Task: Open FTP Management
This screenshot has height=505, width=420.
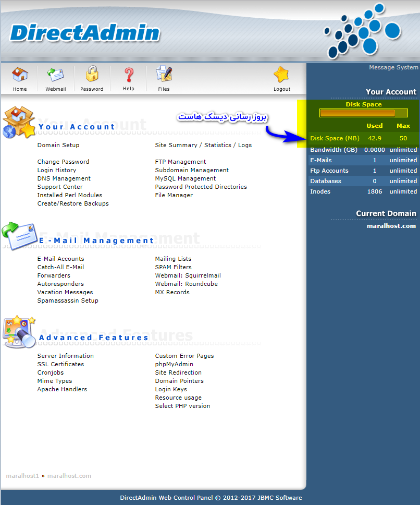Action: (x=180, y=162)
